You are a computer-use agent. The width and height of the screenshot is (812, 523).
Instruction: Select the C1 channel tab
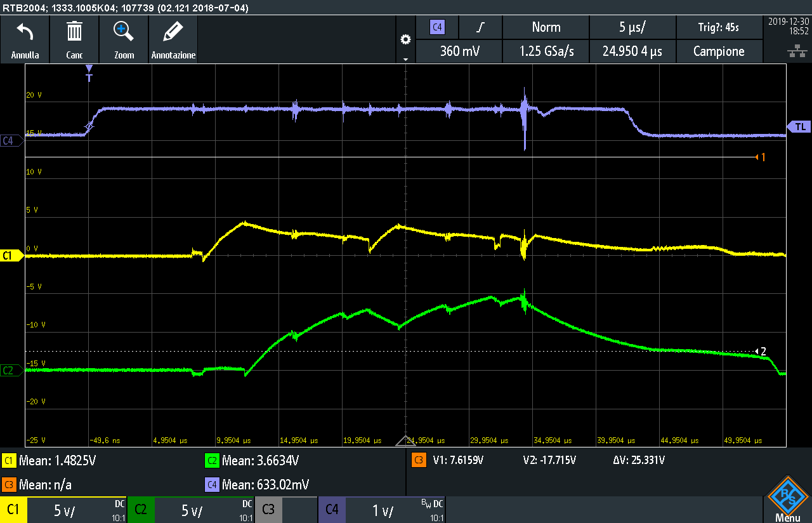coord(63,510)
